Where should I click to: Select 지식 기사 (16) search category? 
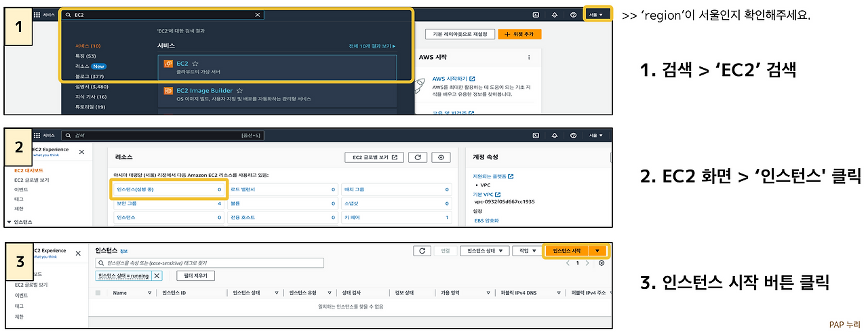click(x=91, y=97)
